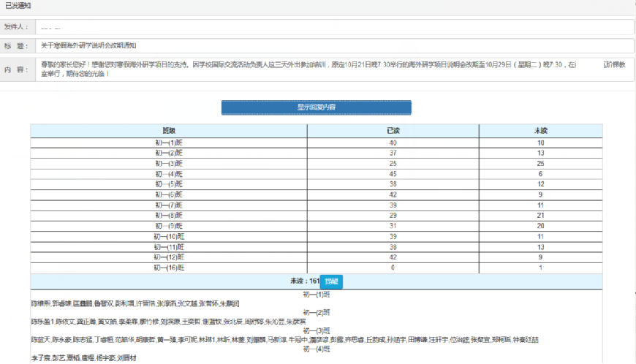Click into the 发件人 sender field

pos(335,27)
